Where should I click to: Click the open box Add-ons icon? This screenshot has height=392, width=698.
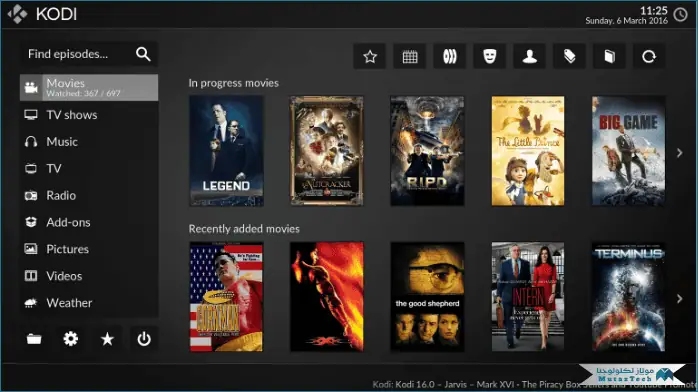31,222
